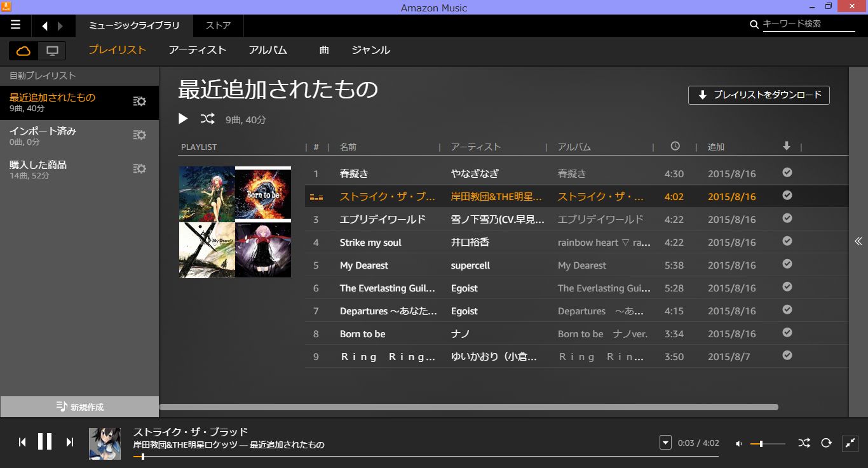Click the downloaded checkmark for The Everlasting Guilty Crown
This screenshot has height=468, width=868.
787,287
